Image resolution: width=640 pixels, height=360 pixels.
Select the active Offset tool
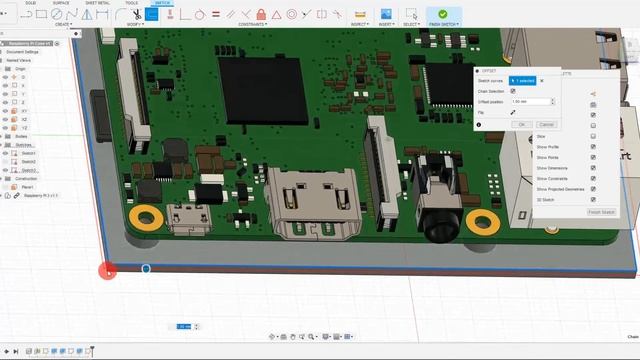pyautogui.click(x=151, y=14)
